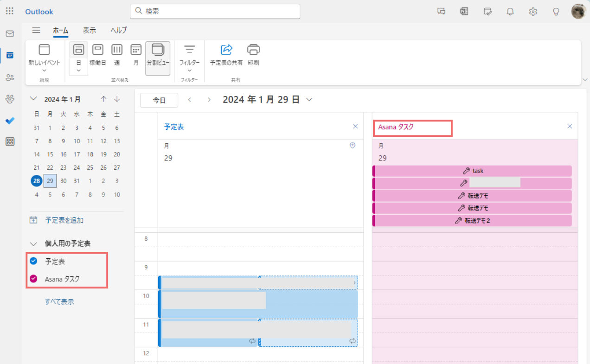Open the ホーム ribbon tab

click(61, 30)
